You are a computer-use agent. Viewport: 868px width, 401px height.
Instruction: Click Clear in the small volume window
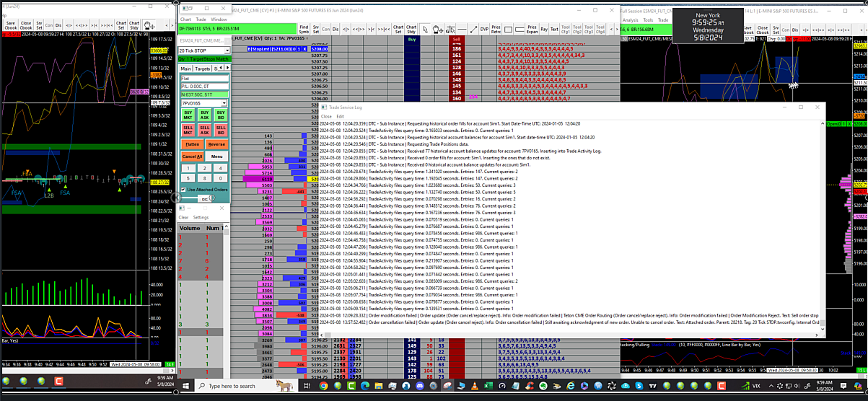[x=184, y=217]
